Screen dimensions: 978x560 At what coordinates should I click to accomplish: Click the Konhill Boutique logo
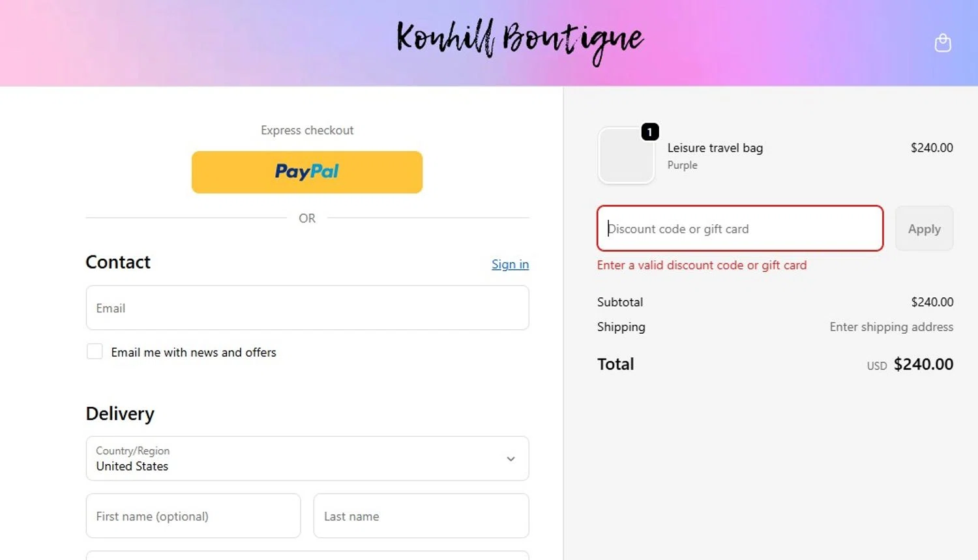pyautogui.click(x=520, y=40)
